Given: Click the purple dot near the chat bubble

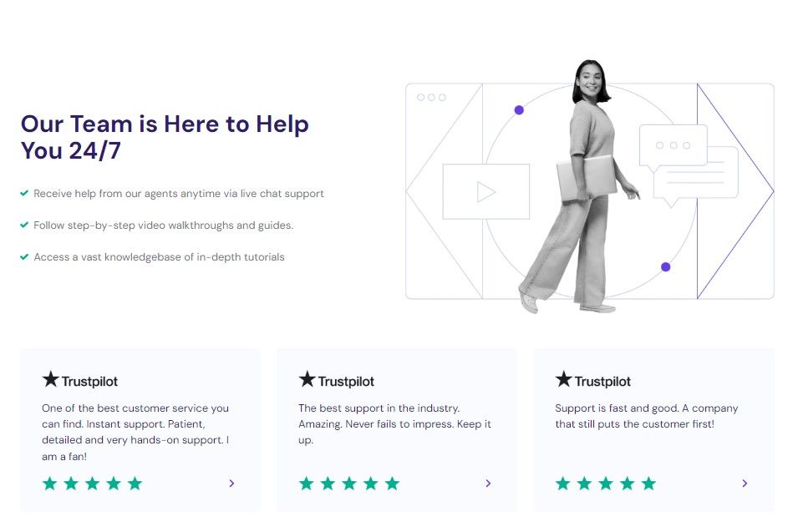Looking at the screenshot, I should pos(520,109).
